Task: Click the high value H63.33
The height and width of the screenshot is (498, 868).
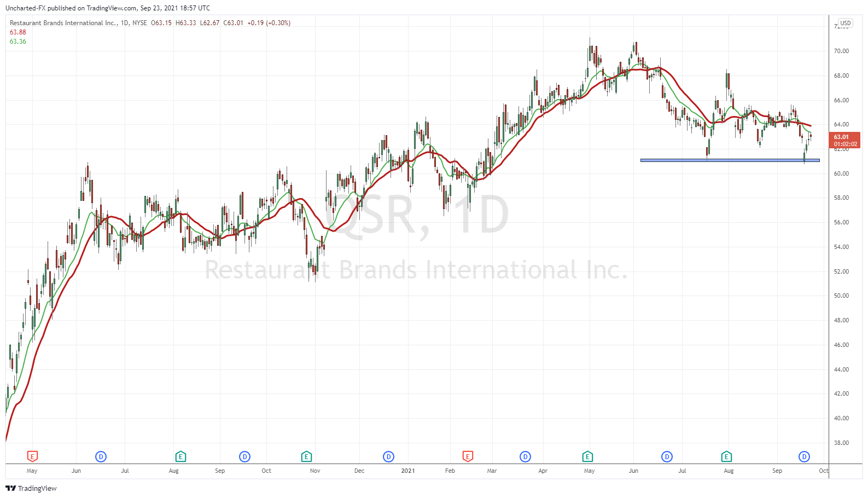Action: click(x=185, y=23)
